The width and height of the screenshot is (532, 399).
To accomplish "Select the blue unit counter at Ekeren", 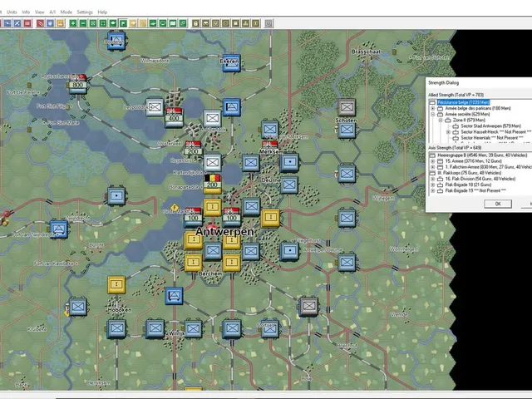I will (232, 63).
